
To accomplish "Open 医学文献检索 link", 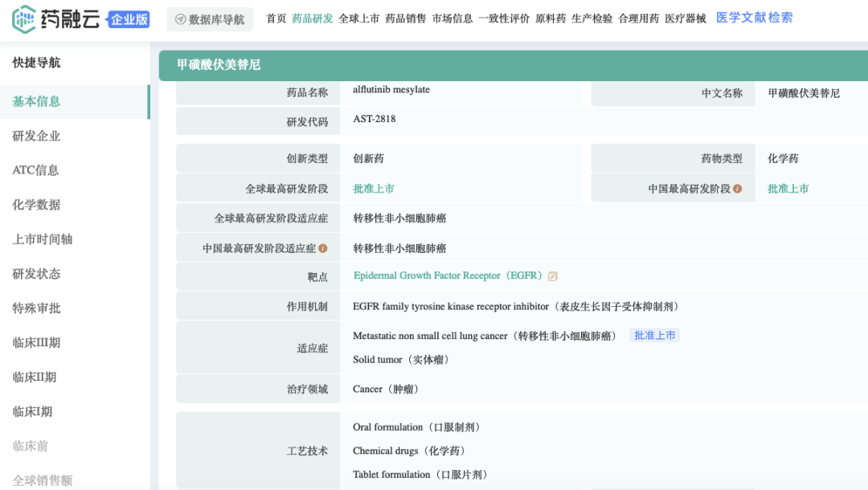I will click(x=755, y=18).
